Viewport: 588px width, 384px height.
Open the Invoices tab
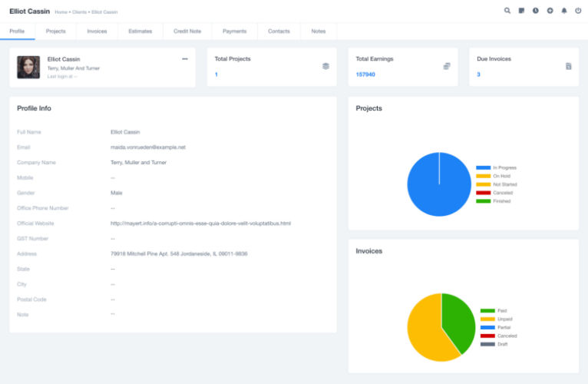[x=97, y=31]
